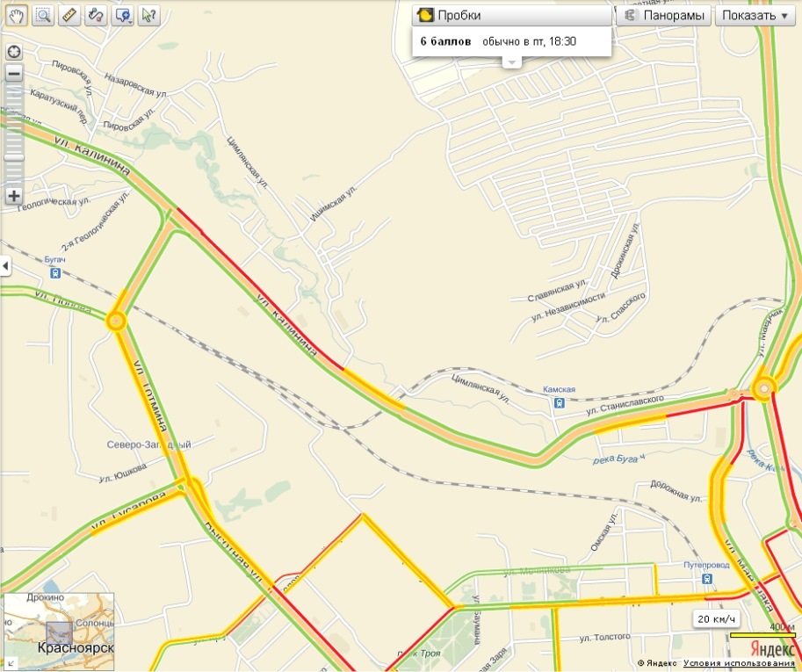This screenshot has width=802, height=672.
Task: Open the Условия использования link
Action: [739, 663]
